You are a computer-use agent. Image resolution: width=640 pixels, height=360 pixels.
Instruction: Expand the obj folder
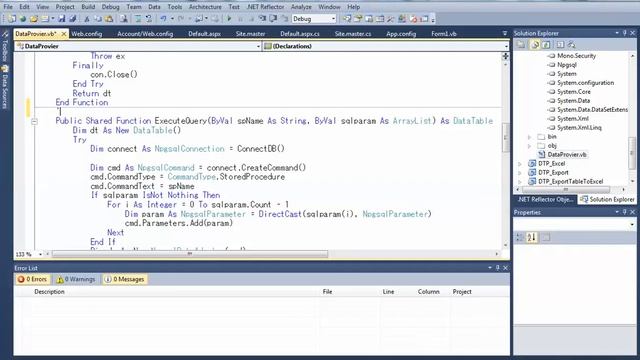(x=530, y=146)
